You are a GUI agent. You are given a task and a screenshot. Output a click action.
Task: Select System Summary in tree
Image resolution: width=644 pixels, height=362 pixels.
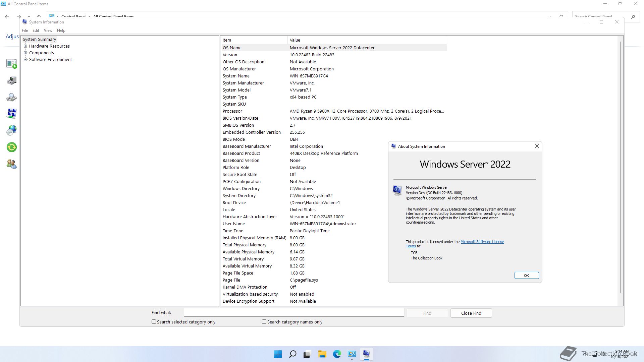[x=39, y=40]
